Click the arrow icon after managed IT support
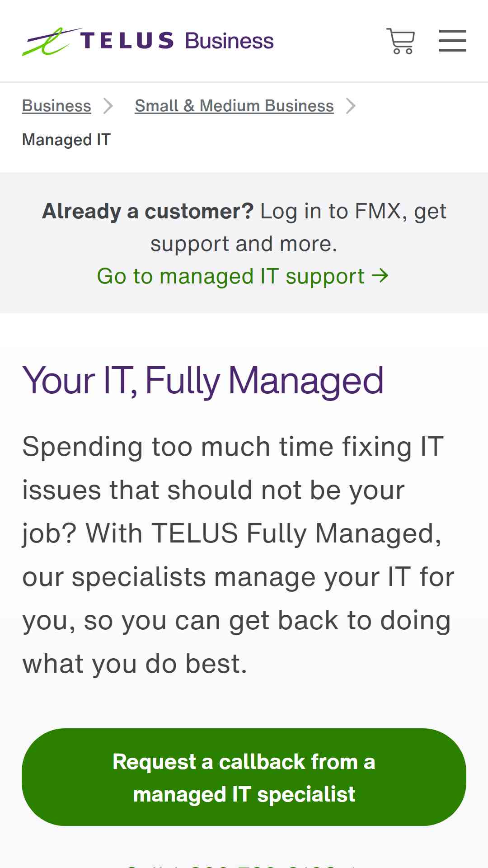This screenshot has height=868, width=488. (380, 276)
